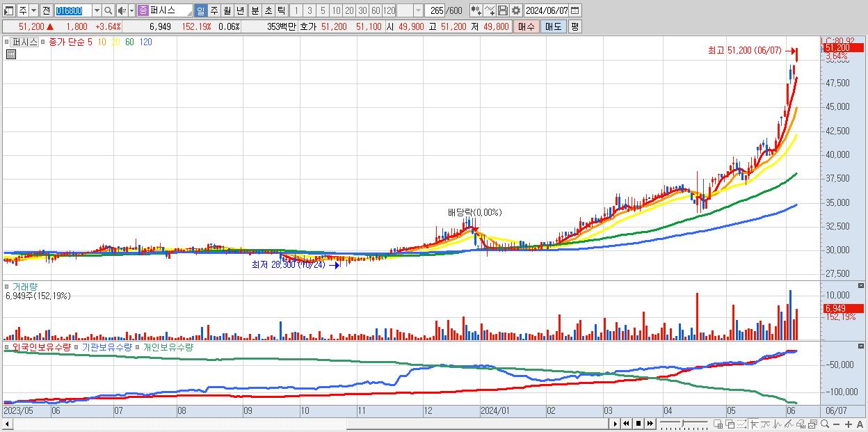Select the 년 yearly period toggle
The image size is (868, 432).
click(x=240, y=10)
